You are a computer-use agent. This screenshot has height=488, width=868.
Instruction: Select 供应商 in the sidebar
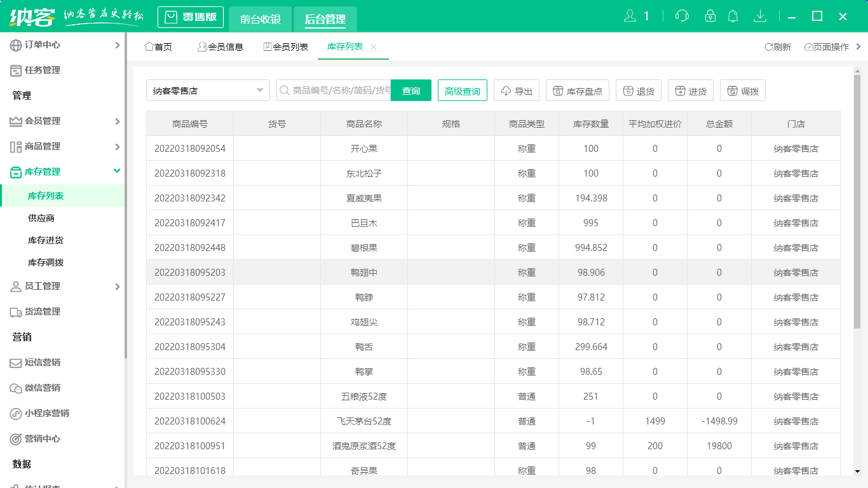coord(41,218)
